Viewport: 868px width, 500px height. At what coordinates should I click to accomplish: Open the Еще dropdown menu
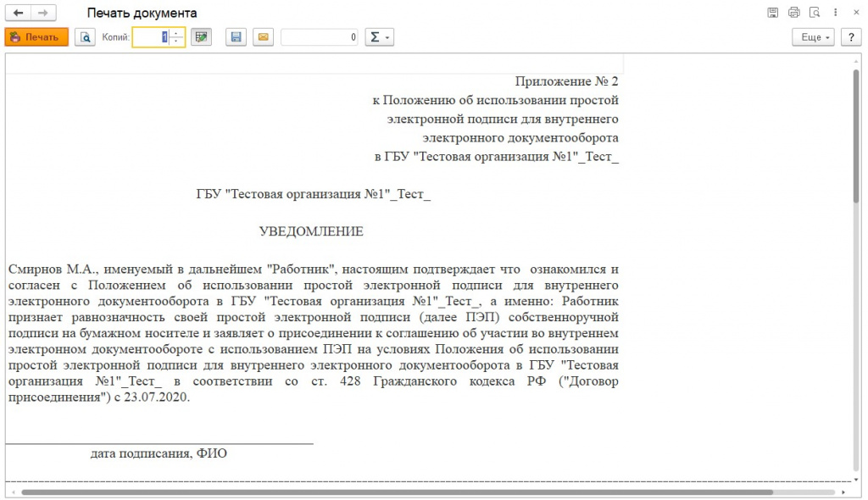812,36
